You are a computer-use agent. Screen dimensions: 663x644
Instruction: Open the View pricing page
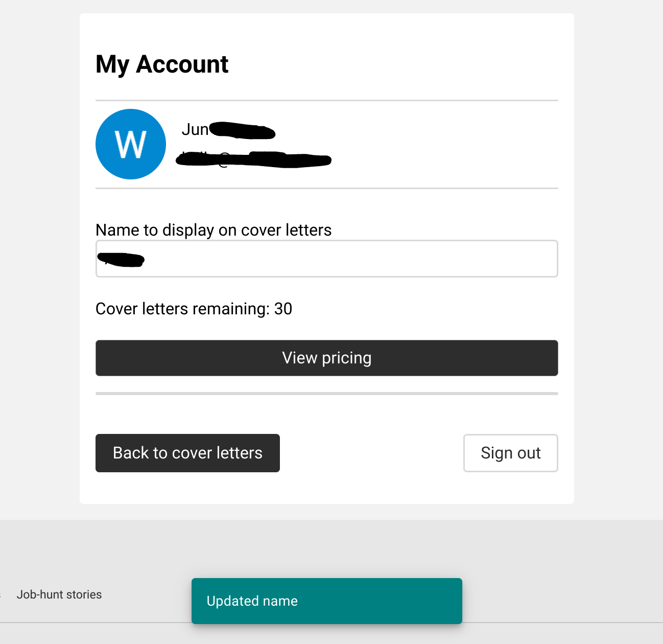327,358
